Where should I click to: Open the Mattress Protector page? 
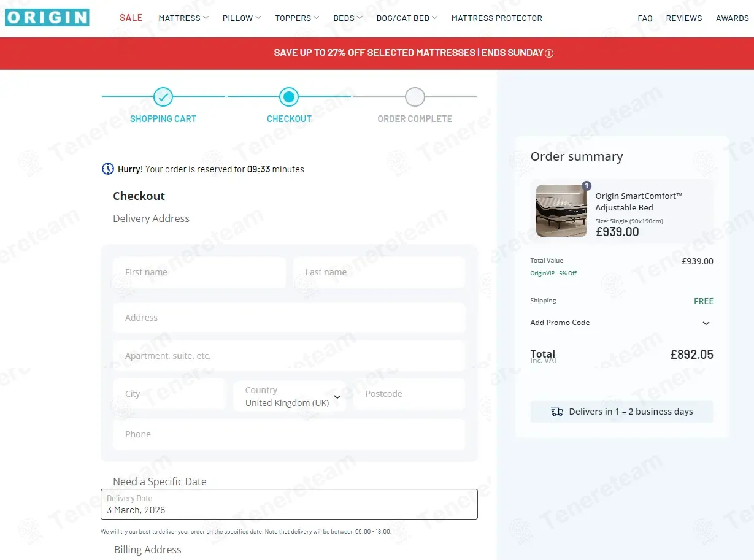click(497, 18)
